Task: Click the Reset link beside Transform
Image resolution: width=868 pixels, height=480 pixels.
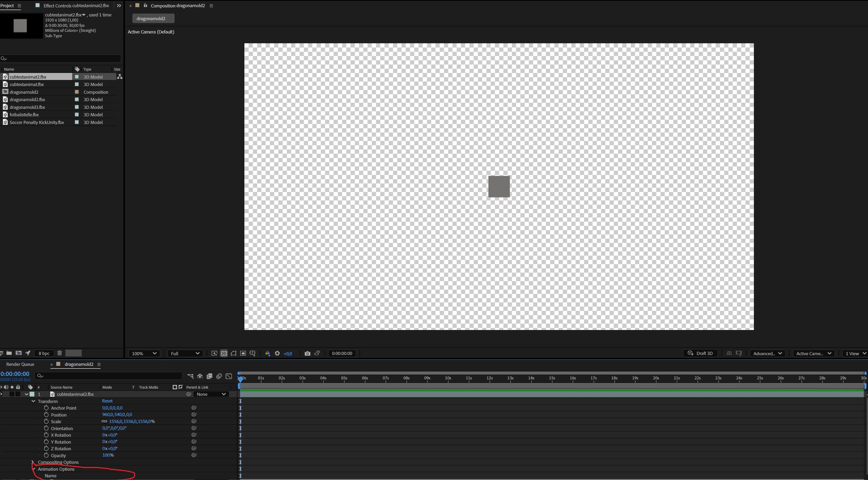Action: coord(107,401)
